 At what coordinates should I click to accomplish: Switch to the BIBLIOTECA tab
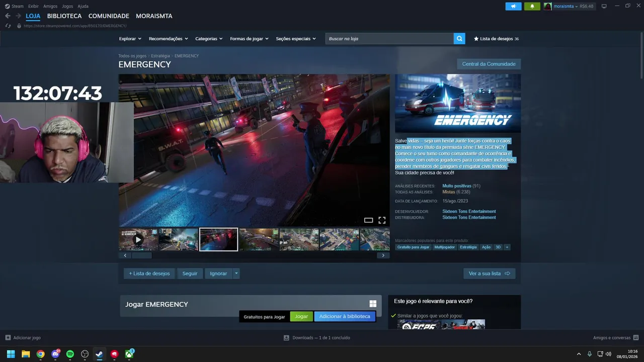coord(64,16)
